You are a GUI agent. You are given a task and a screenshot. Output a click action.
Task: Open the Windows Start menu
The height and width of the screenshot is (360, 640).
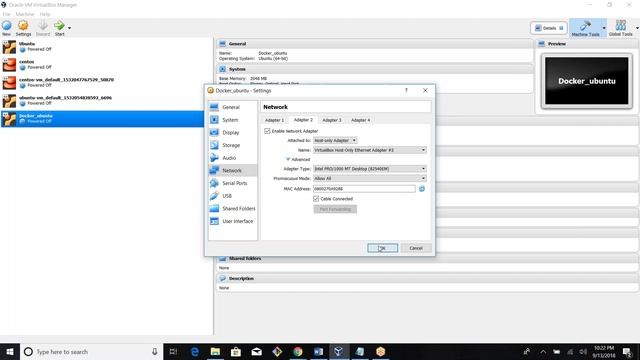tap(10, 351)
